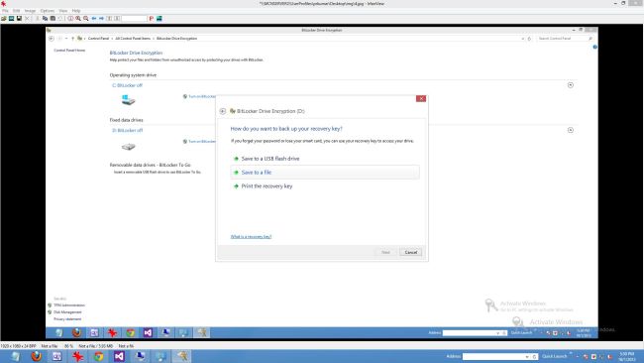Viewport: 644px width, 363px height.
Task: Click BitLocker keys icon in bottom Windows taskbar
Action: (181, 356)
